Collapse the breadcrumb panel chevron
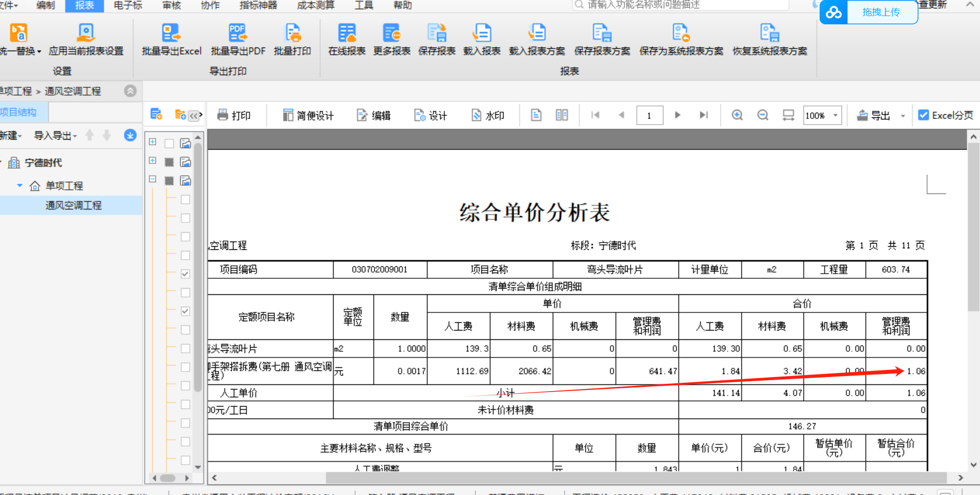Image resolution: width=980 pixels, height=495 pixels. click(x=130, y=91)
